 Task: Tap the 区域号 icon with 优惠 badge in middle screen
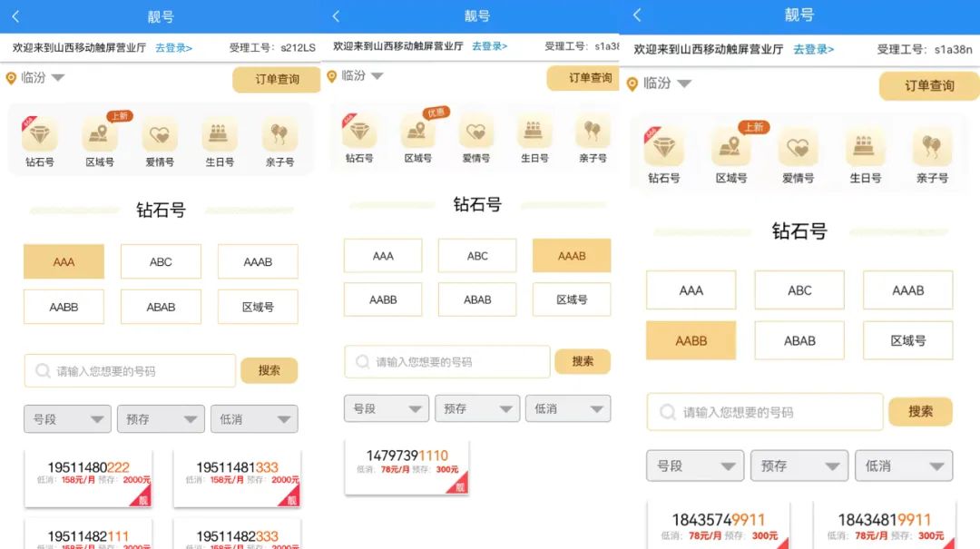[418, 132]
